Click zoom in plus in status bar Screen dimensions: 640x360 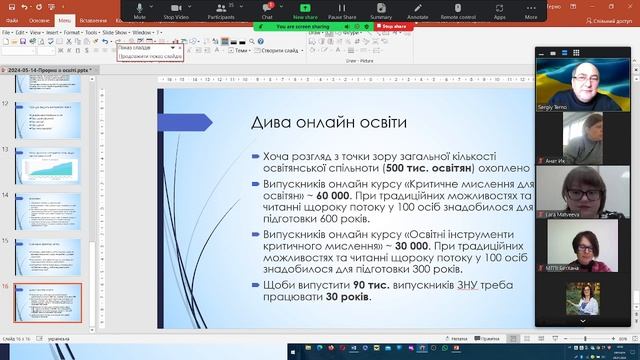pyautogui.click(x=613, y=339)
